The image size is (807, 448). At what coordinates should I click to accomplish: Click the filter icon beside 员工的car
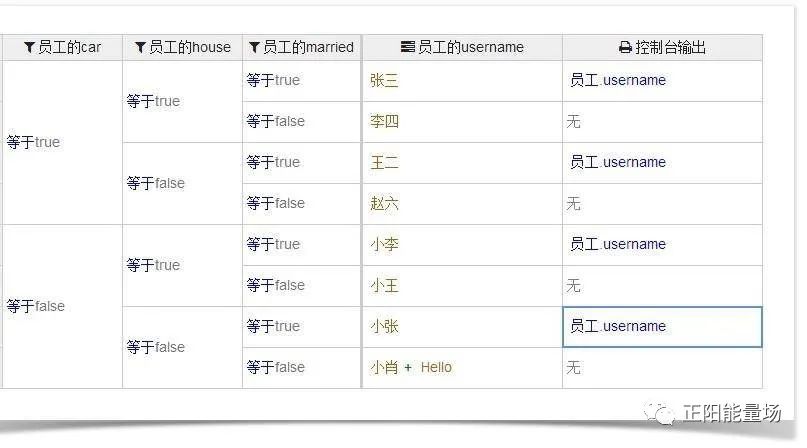30,47
